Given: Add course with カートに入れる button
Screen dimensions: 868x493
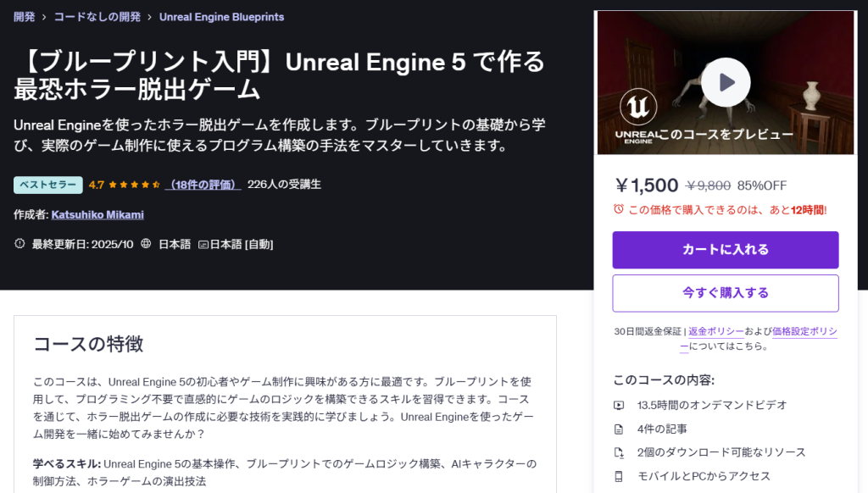Looking at the screenshot, I should (x=726, y=250).
